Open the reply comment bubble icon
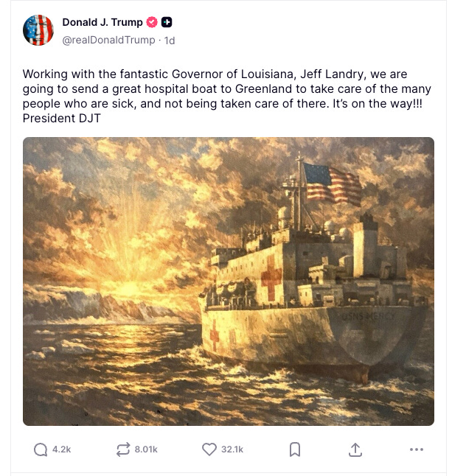The image size is (452, 476). pos(41,449)
